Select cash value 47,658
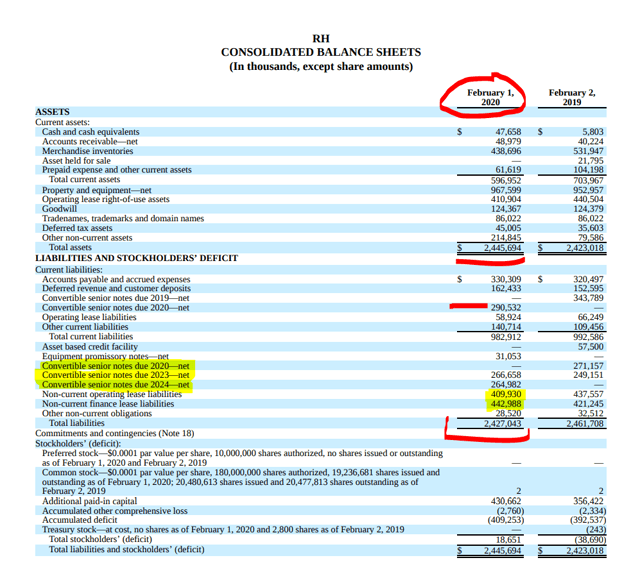This screenshot has height=567, width=640. 508,132
